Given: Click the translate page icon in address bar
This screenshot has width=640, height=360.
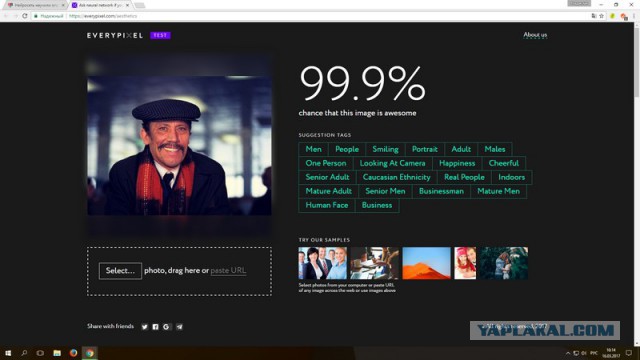Looking at the screenshot, I should click(594, 16).
